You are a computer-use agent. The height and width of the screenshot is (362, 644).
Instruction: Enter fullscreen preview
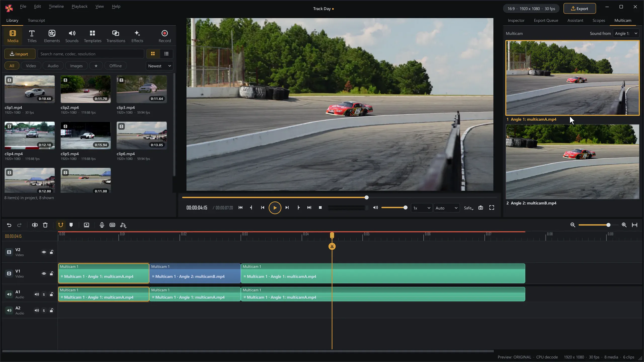click(492, 208)
